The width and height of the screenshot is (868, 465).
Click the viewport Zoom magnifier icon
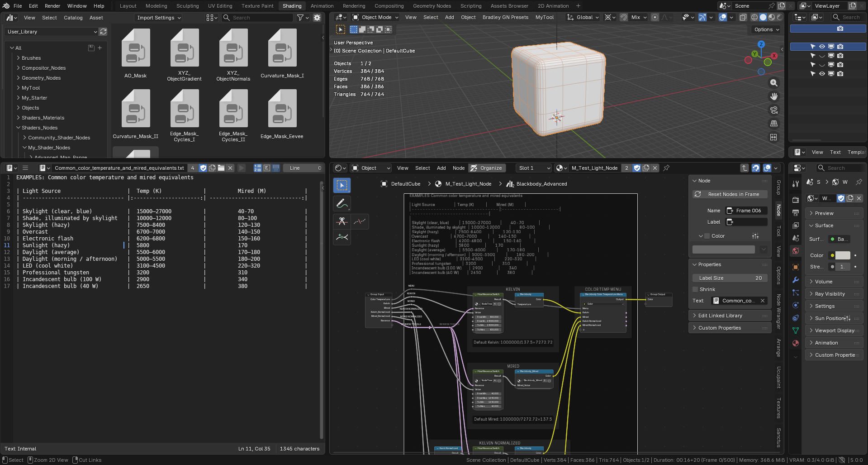[x=774, y=83]
